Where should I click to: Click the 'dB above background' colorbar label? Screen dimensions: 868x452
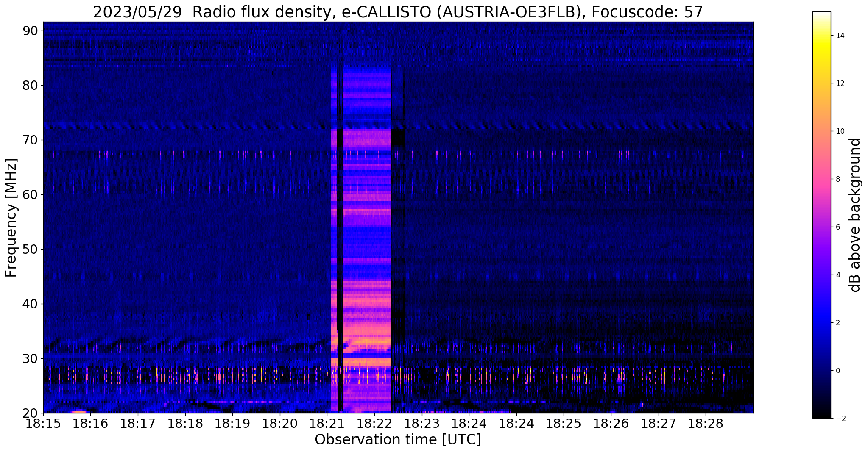point(855,215)
